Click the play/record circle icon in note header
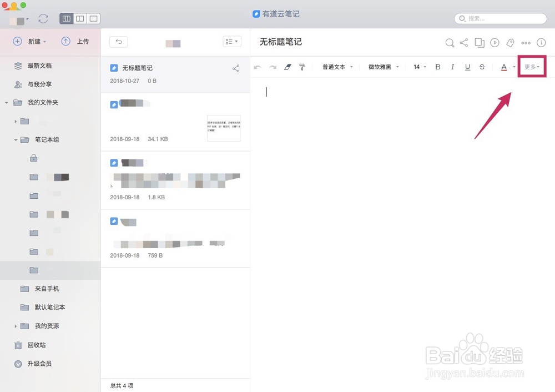Viewport: 555px width, 392px height. (x=495, y=43)
